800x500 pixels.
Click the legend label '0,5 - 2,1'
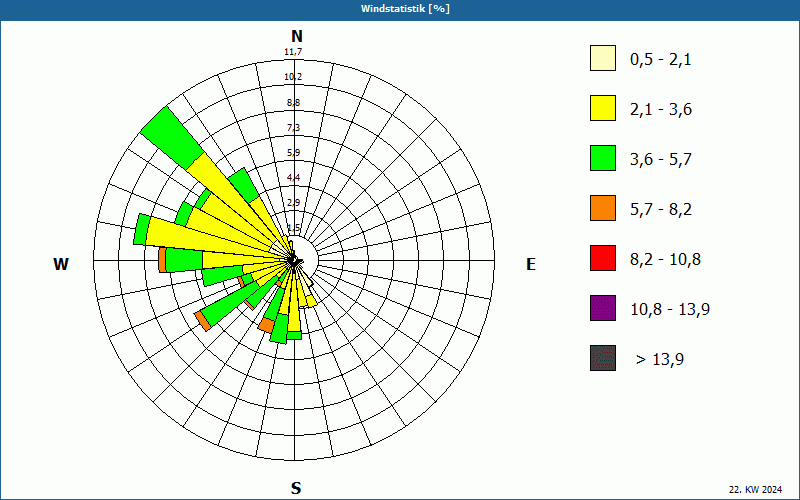(661, 60)
